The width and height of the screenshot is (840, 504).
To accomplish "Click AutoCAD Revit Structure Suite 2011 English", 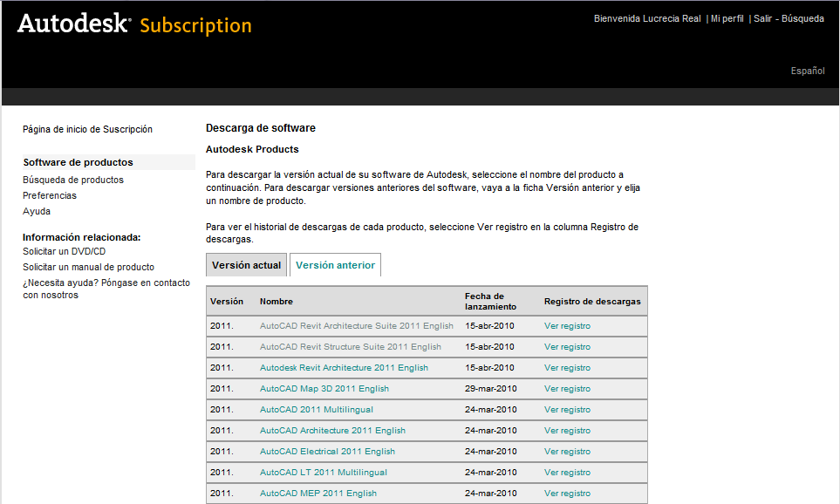I will [x=351, y=346].
